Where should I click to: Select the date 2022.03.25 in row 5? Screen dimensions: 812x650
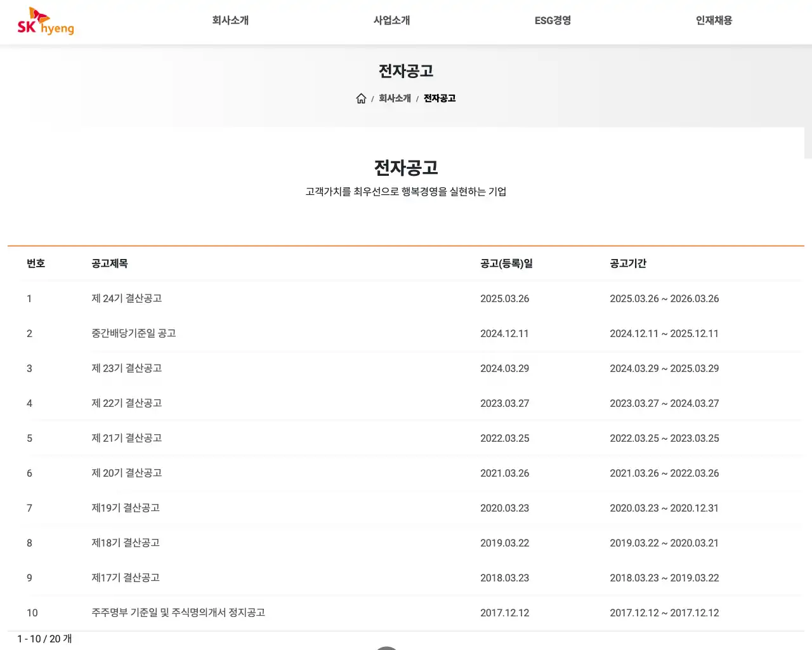pyautogui.click(x=504, y=438)
